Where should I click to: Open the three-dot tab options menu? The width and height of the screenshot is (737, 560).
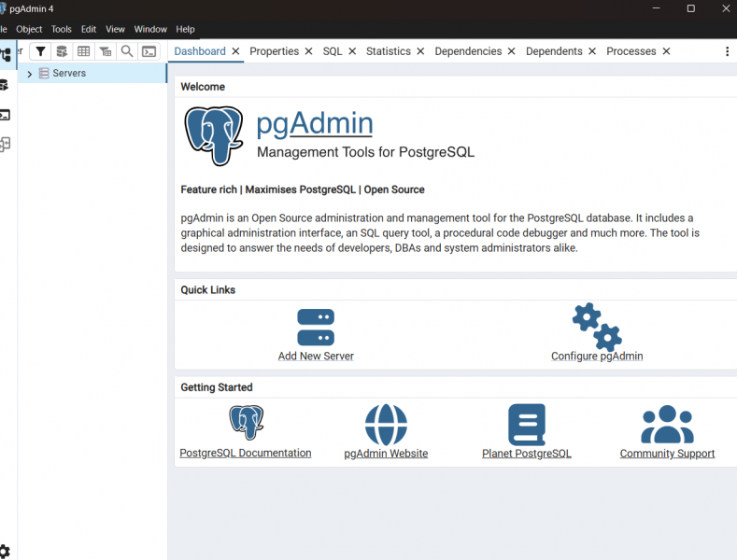click(727, 51)
